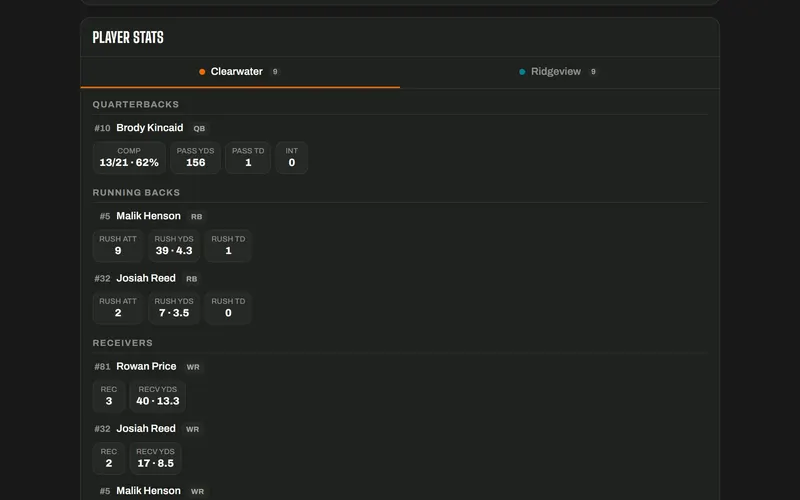
Task: Select Josiah Reed in Receivers
Action: tap(146, 429)
